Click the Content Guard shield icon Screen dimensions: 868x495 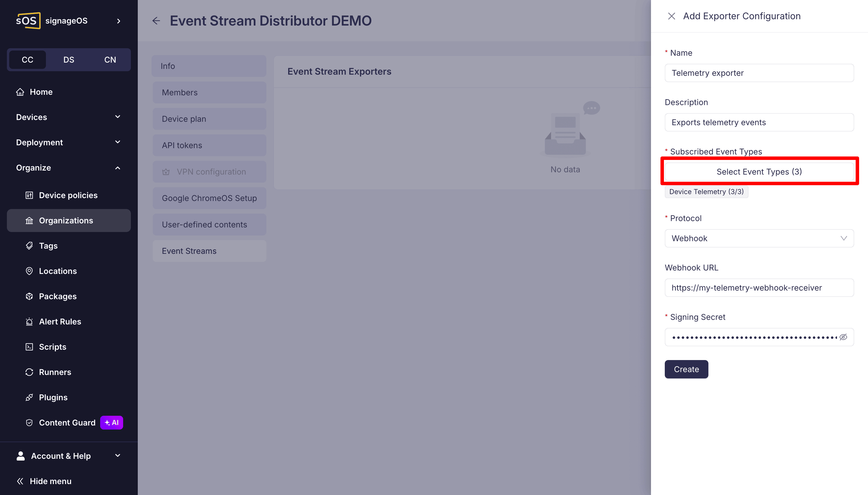click(x=29, y=423)
